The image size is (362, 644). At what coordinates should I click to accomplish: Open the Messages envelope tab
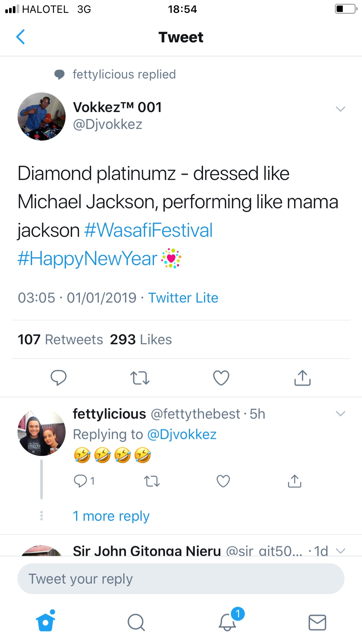point(317,622)
